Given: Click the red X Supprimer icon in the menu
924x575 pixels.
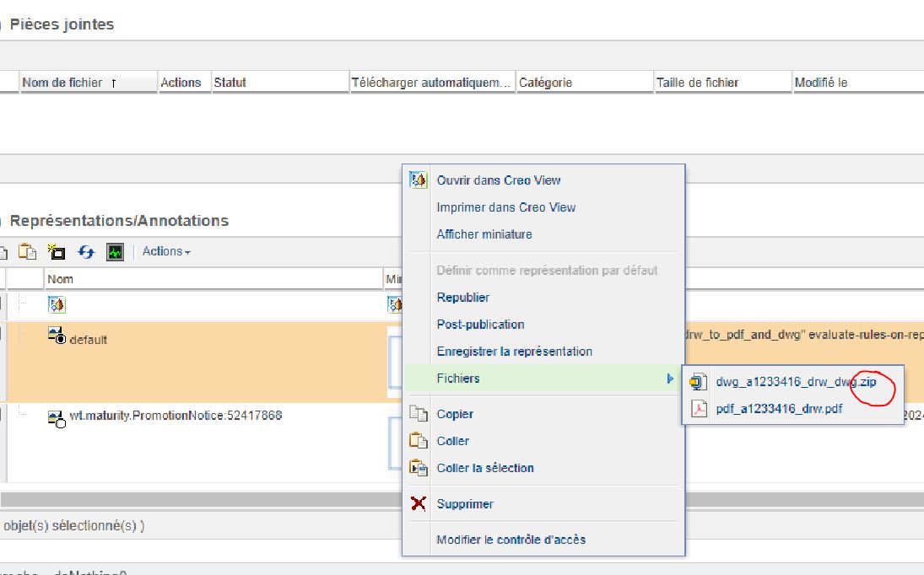Looking at the screenshot, I should (x=419, y=503).
